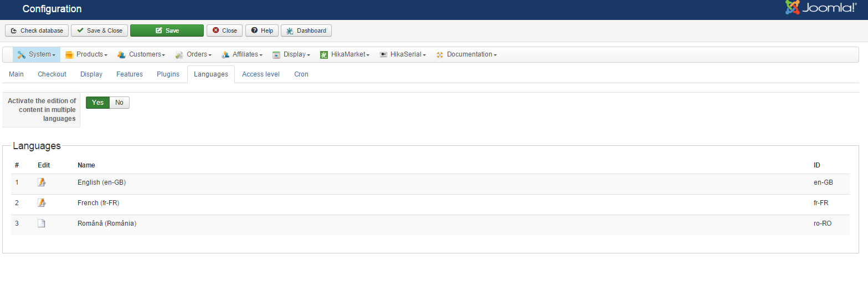Open the Affiliates dropdown menu

click(242, 54)
